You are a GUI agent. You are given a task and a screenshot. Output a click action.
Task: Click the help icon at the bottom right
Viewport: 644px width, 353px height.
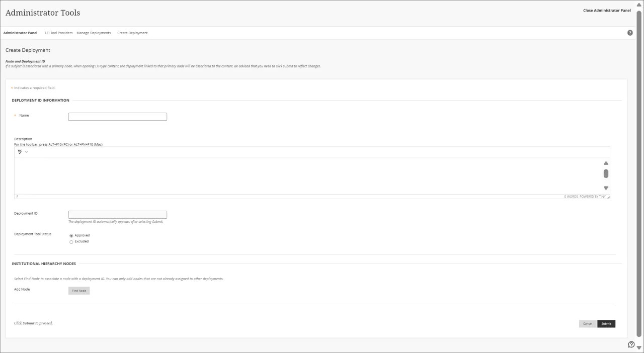tap(631, 344)
